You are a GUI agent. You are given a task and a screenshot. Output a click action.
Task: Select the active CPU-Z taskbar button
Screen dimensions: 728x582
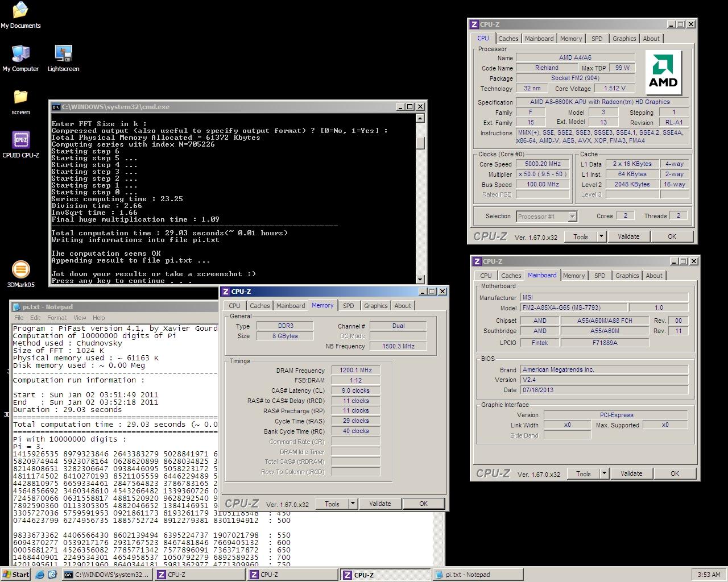[x=386, y=575]
